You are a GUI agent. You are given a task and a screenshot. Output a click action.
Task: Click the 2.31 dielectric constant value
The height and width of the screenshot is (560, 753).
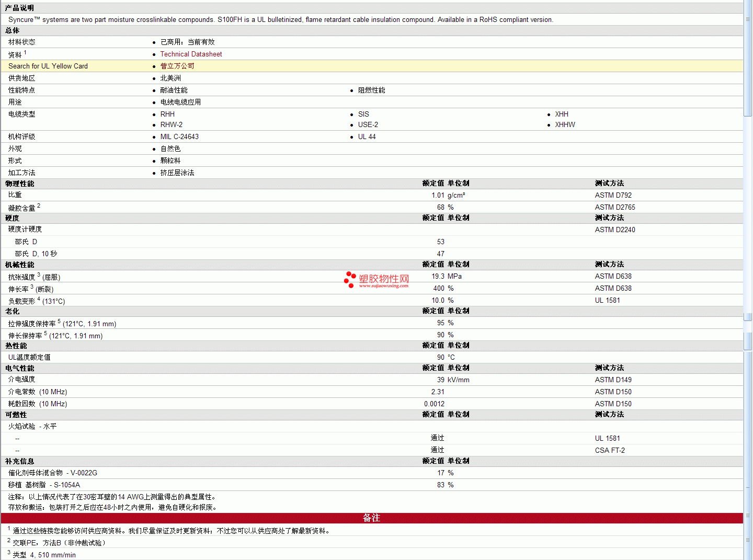pos(438,392)
